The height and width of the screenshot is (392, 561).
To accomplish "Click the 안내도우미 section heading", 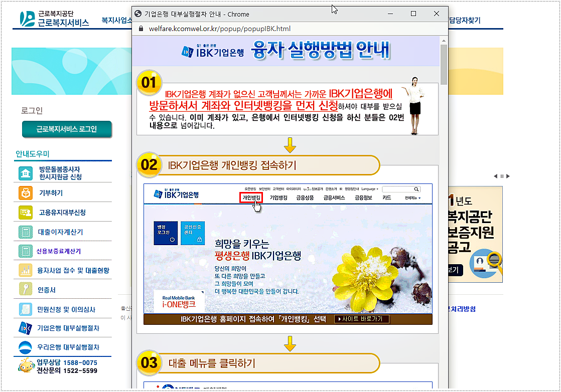I will pyautogui.click(x=33, y=154).
